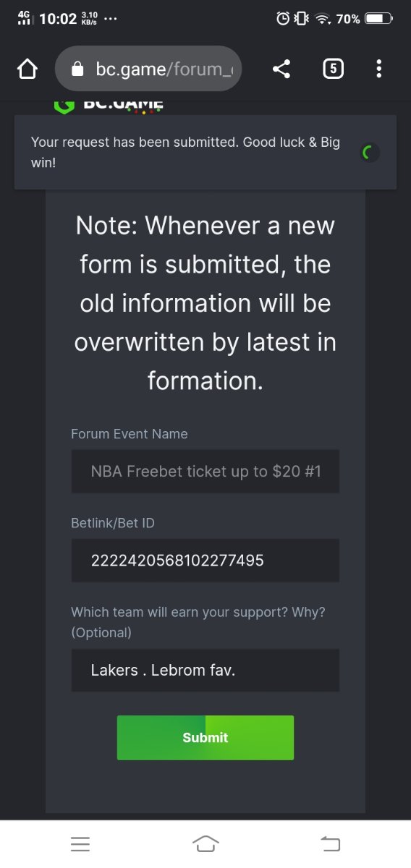This screenshot has width=411, height=868.
Task: Tap the 10:02 clock in the status bar
Action: coord(58,19)
